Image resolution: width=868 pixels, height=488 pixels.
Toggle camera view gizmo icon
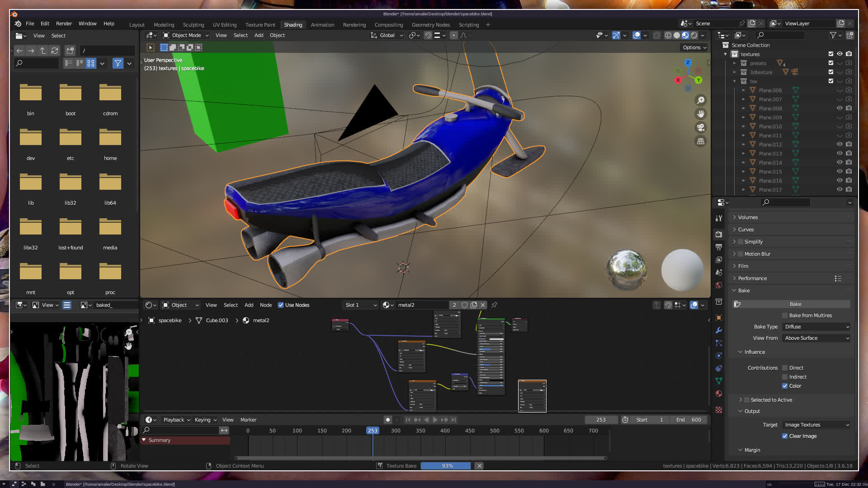701,127
